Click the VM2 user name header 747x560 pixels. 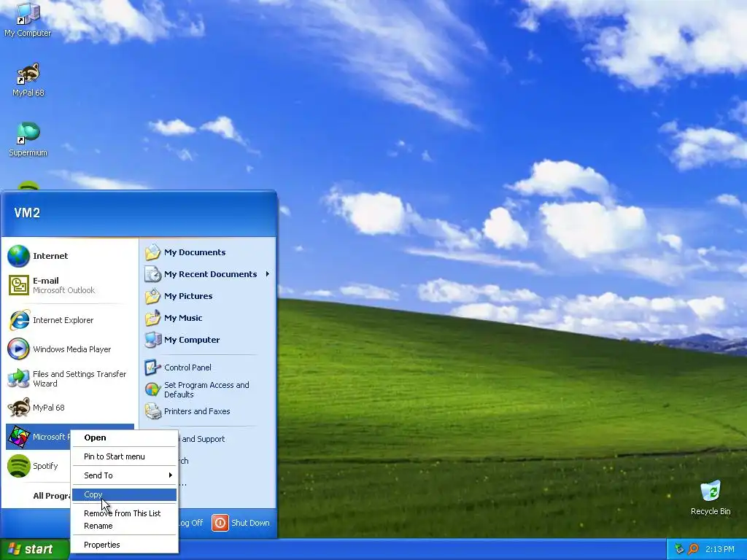tap(27, 213)
